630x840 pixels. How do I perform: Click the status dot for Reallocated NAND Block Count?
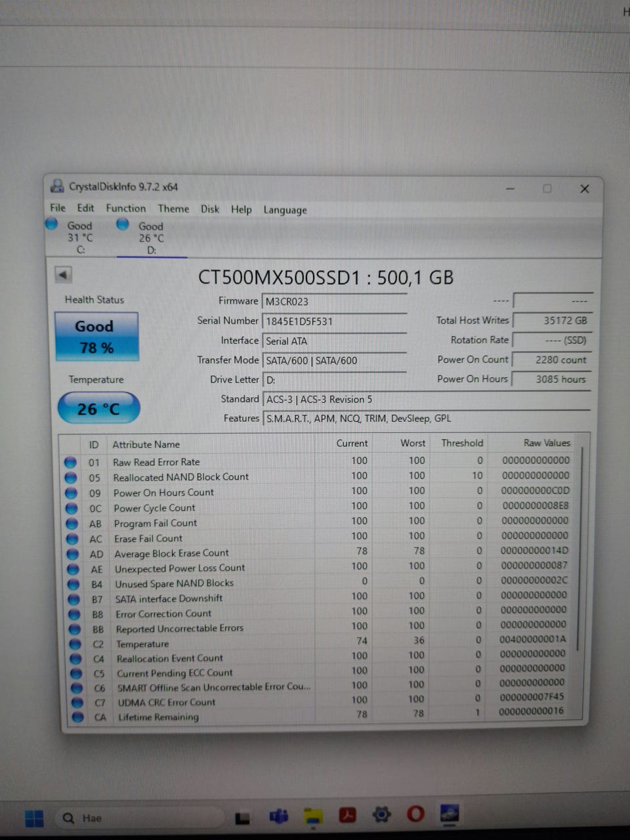click(x=71, y=477)
